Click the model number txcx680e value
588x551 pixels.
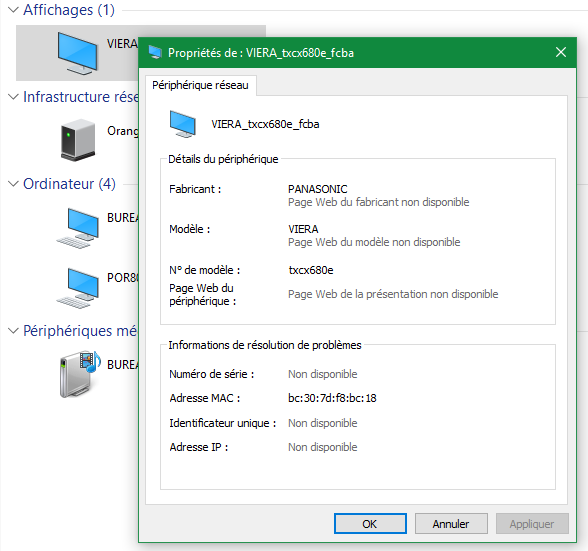[311, 270]
